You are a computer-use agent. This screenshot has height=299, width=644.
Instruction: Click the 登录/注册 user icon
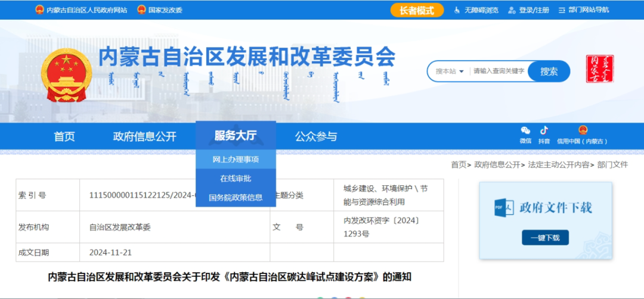[511, 10]
